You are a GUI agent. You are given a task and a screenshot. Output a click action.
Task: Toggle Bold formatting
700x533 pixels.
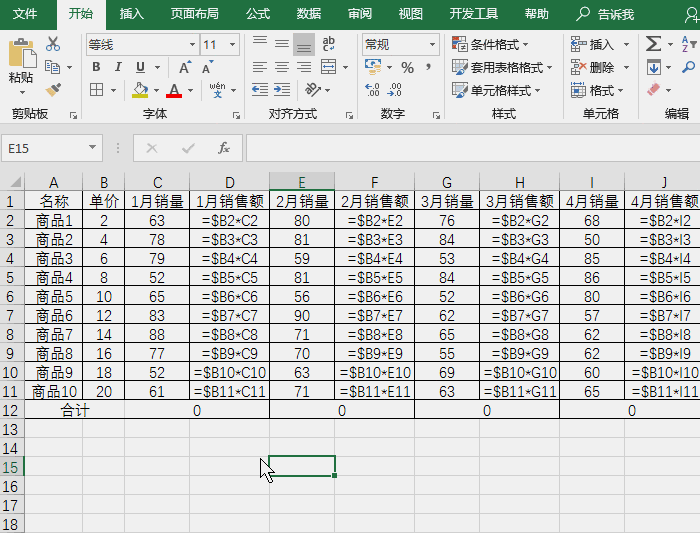point(96,67)
